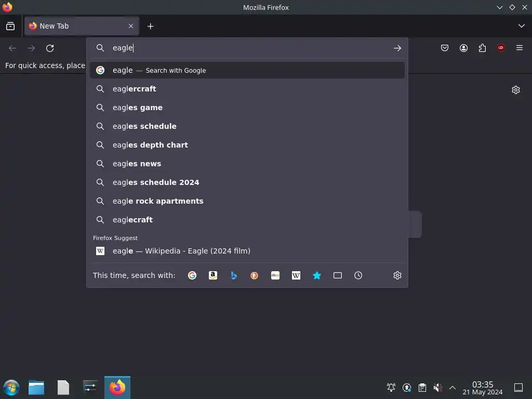The height and width of the screenshot is (399, 532).
Task: Open the Firefox hamburger menu
Action: 520,48
